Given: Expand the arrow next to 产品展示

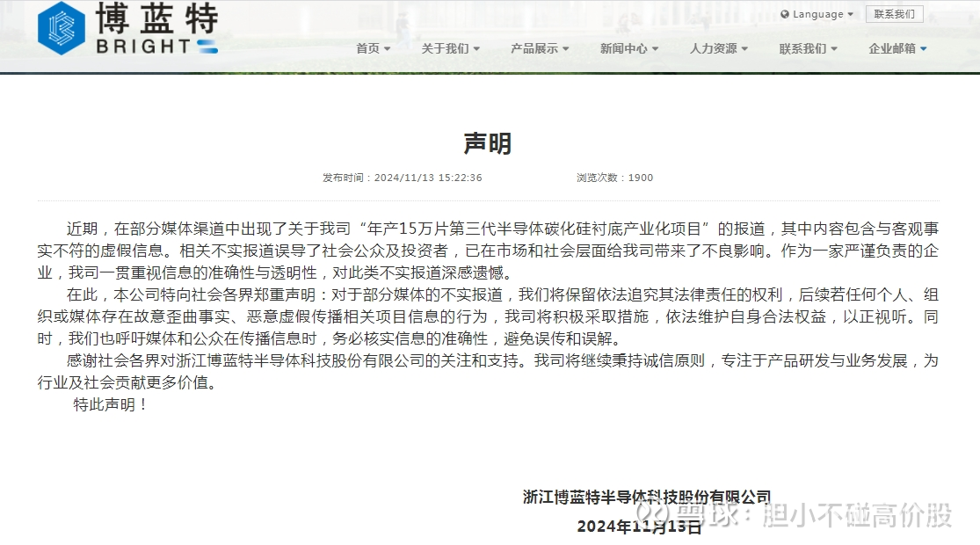Looking at the screenshot, I should (566, 48).
